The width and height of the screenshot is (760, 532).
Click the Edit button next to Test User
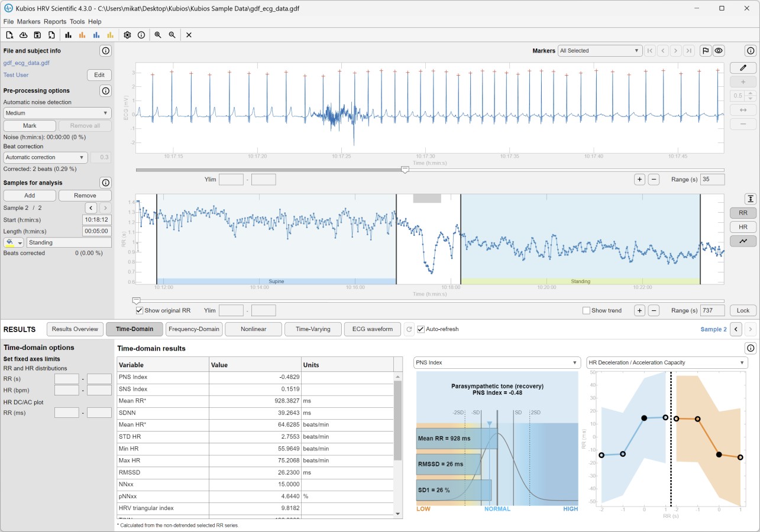99,75
